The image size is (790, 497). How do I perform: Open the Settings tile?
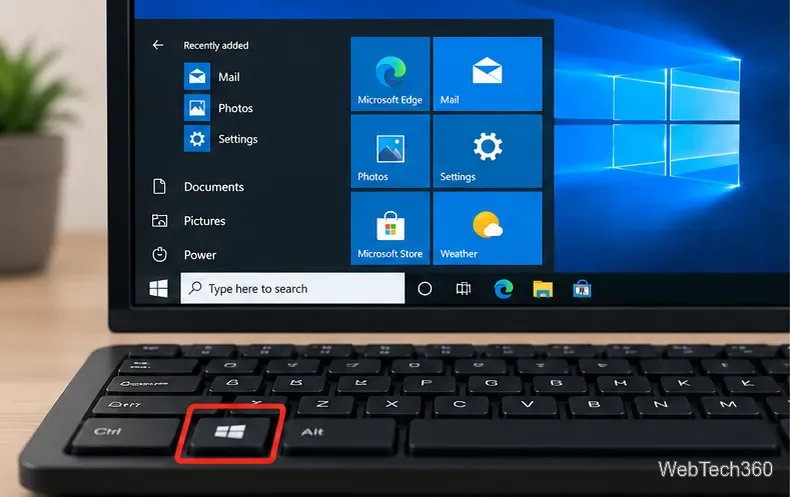[x=488, y=151]
